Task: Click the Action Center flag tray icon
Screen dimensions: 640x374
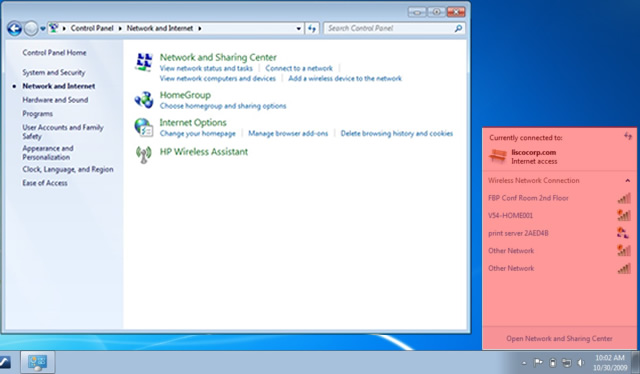Action: point(538,362)
